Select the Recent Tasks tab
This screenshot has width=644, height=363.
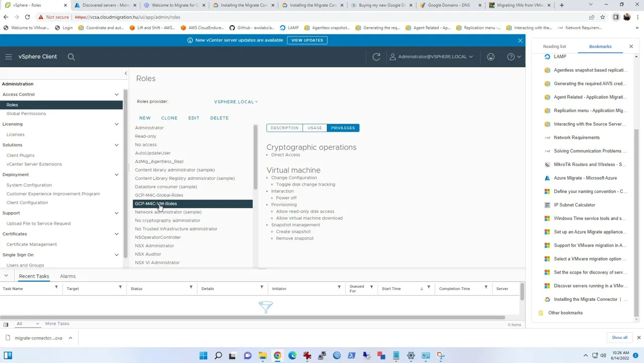click(34, 276)
